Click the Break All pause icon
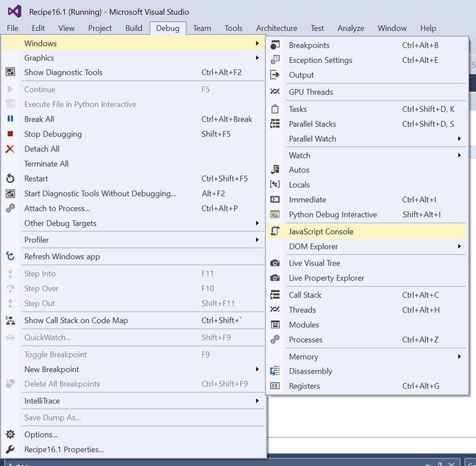This screenshot has width=476, height=466. tap(10, 119)
